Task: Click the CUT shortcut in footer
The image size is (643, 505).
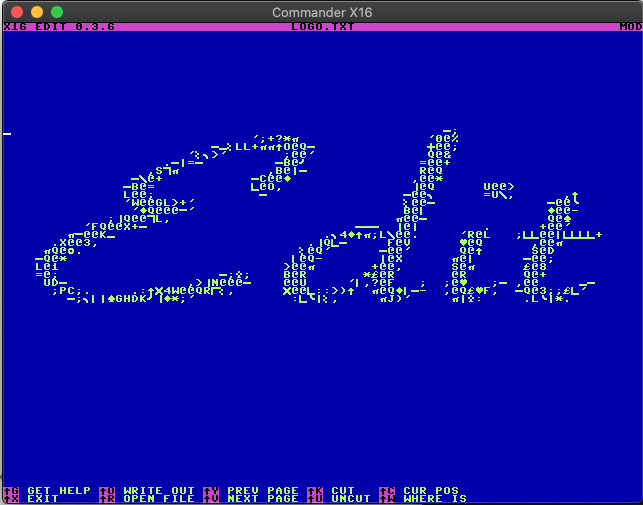Action: click(343, 491)
